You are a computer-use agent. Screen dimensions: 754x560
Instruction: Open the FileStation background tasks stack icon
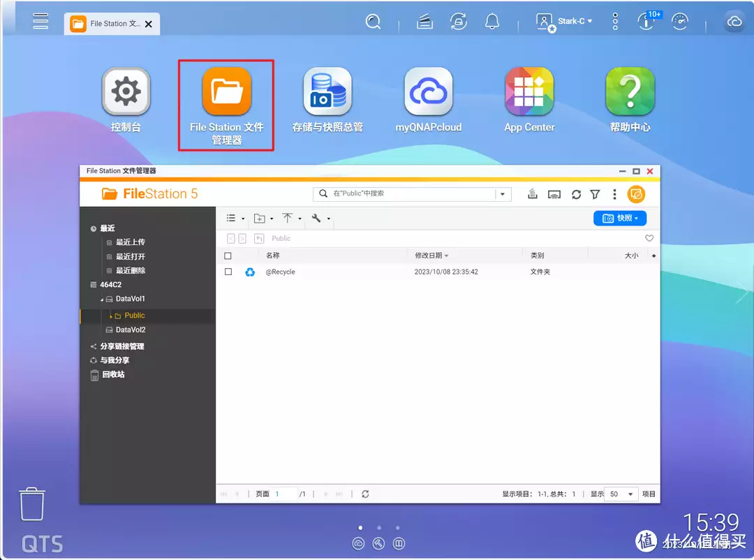point(532,194)
